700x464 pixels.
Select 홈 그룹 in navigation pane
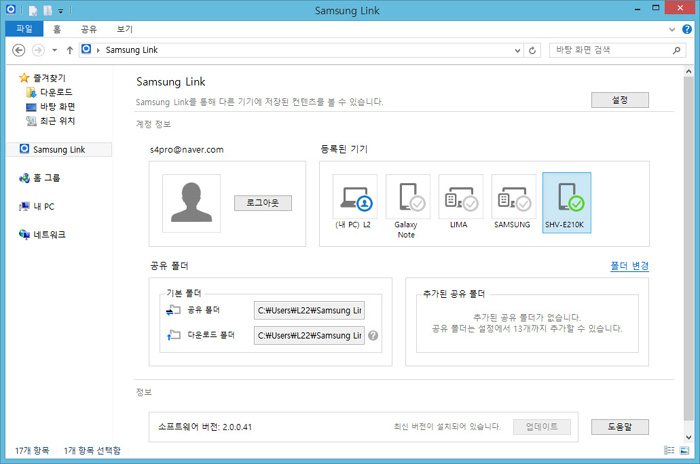[39, 178]
